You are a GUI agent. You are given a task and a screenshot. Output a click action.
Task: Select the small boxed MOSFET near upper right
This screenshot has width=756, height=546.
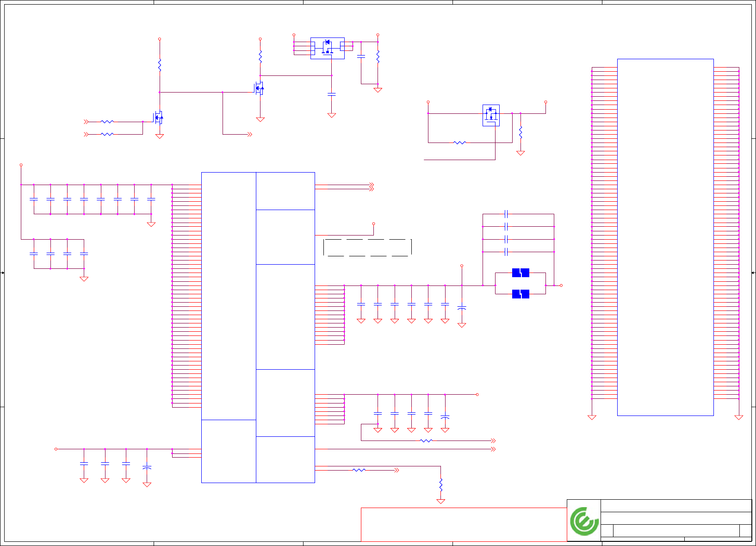coord(491,115)
